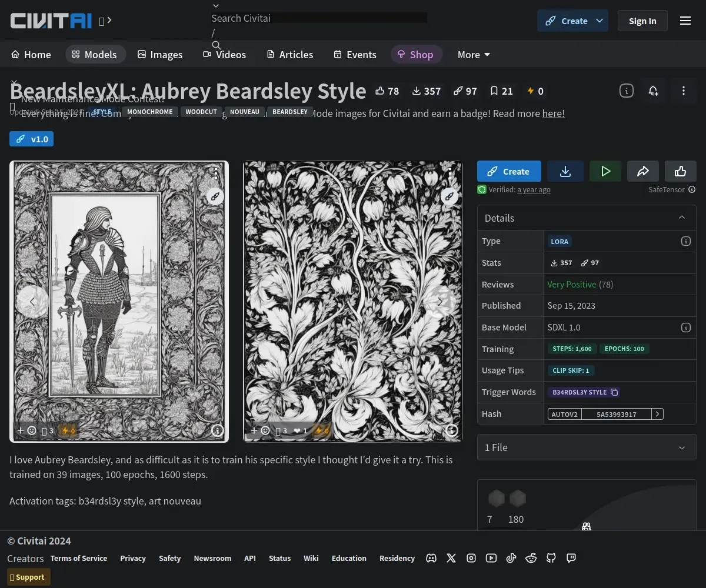The width and height of the screenshot is (706, 588).
Task: Click the Sign In button
Action: tap(642, 21)
